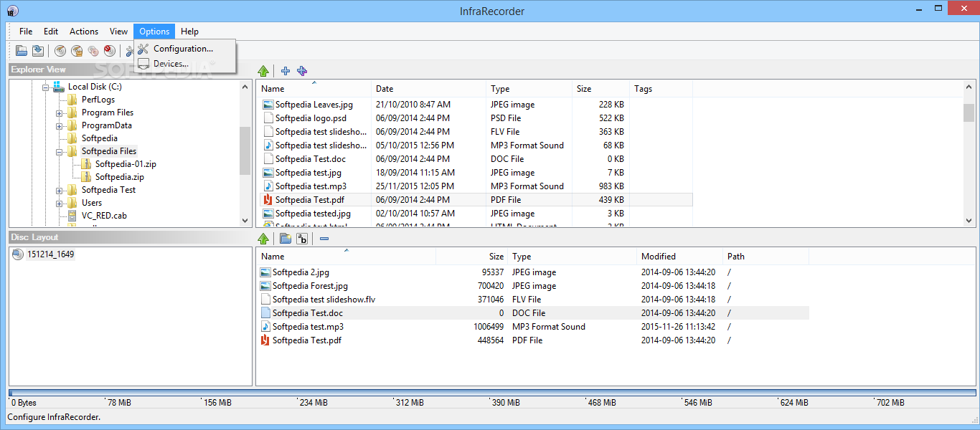Image resolution: width=980 pixels, height=430 pixels.
Task: Sort explorer list by Type column header
Action: point(529,89)
